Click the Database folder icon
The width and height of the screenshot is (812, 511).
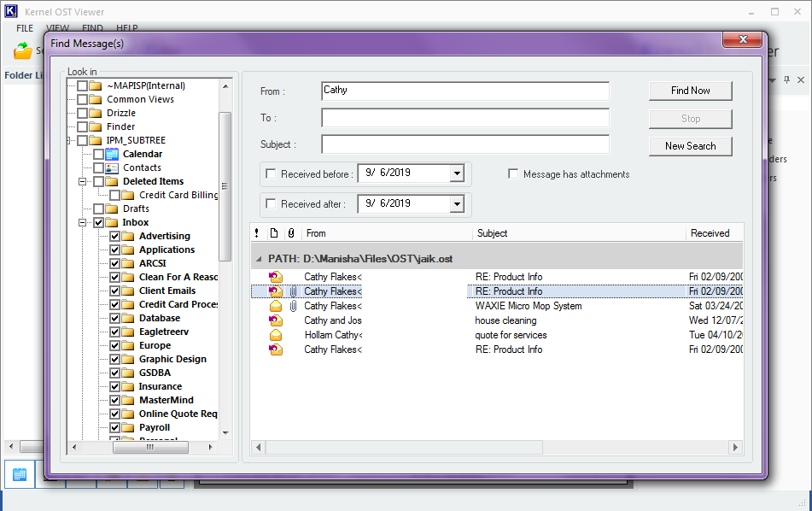(128, 318)
